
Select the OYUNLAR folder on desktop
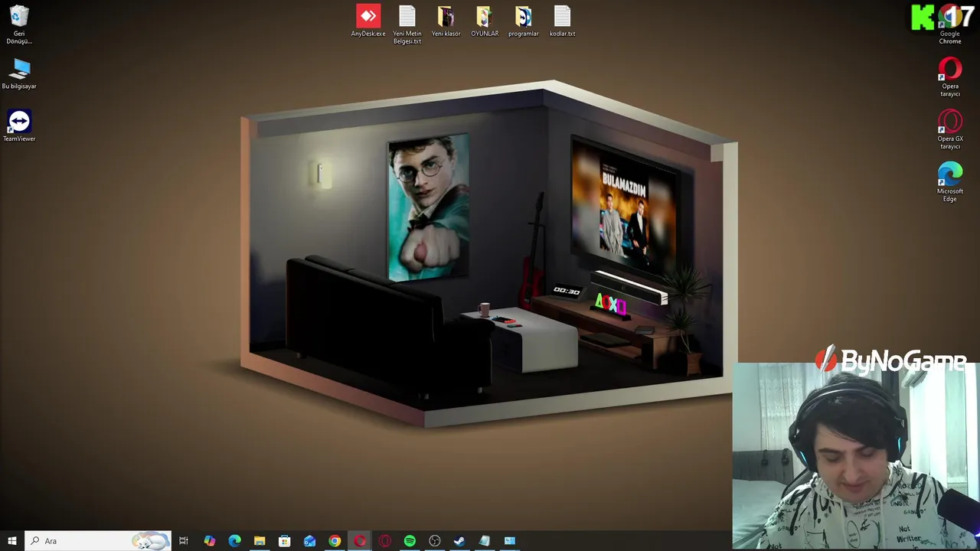[x=485, y=21]
